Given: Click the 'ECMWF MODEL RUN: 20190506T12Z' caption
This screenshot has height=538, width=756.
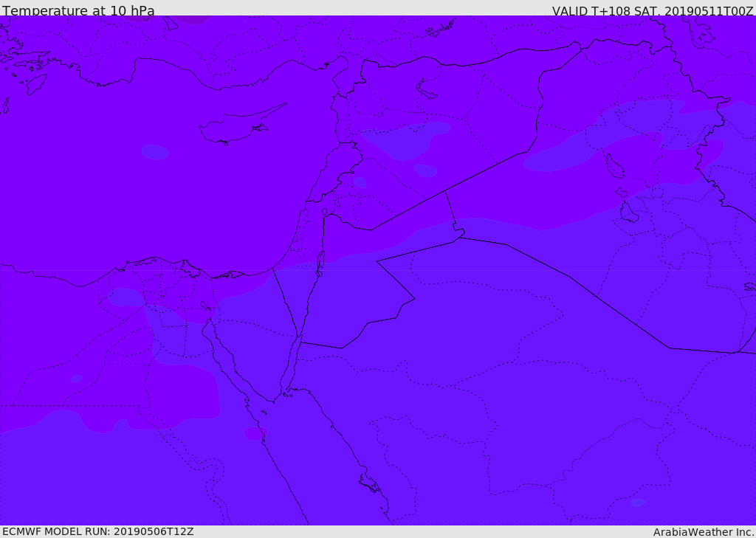Looking at the screenshot, I should [98, 531].
